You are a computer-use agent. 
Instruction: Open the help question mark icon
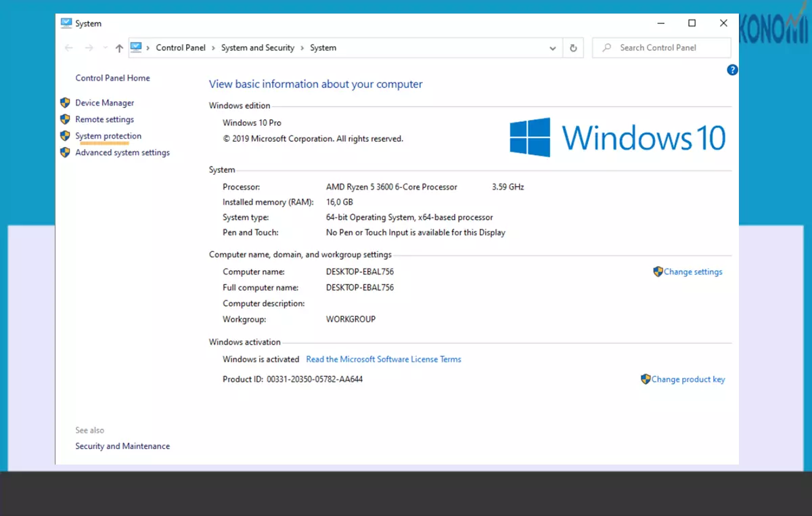point(732,70)
